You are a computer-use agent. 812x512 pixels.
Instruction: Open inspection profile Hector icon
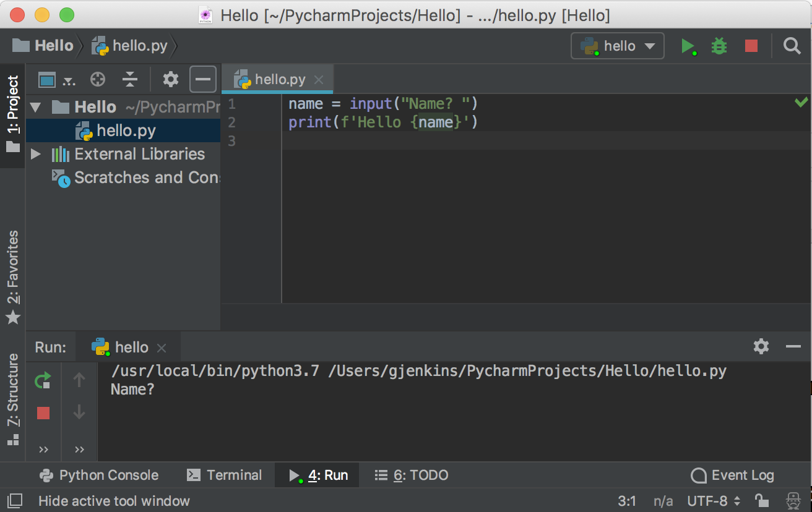click(x=793, y=500)
